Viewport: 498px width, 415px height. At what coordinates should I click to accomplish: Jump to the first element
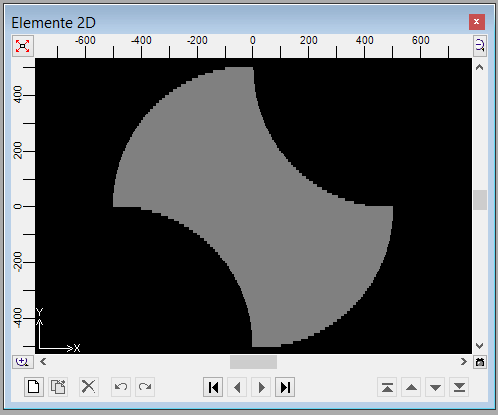(213, 387)
